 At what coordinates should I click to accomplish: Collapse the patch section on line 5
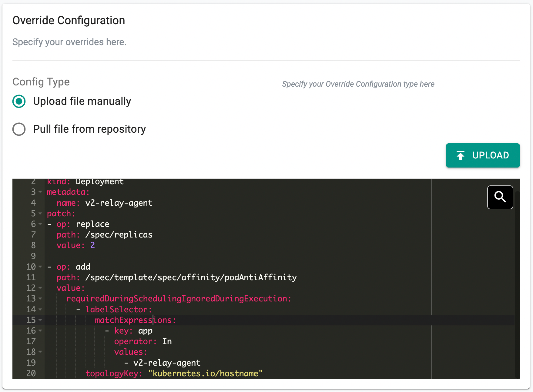point(40,214)
